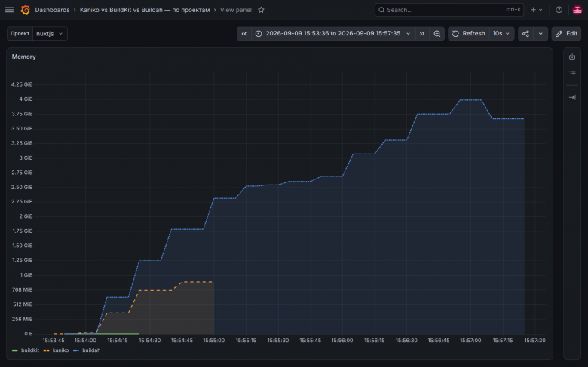The width and height of the screenshot is (588, 367).
Task: Click the Edit panel button
Action: (566, 34)
